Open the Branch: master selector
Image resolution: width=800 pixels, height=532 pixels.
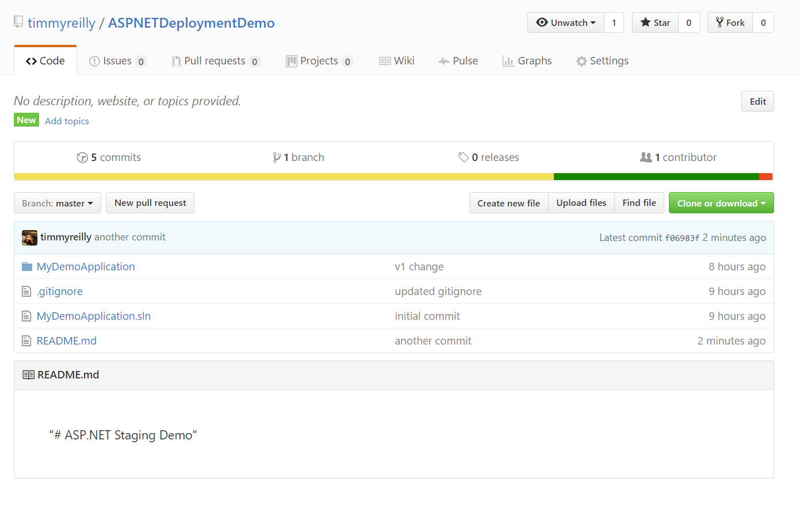[58, 203]
